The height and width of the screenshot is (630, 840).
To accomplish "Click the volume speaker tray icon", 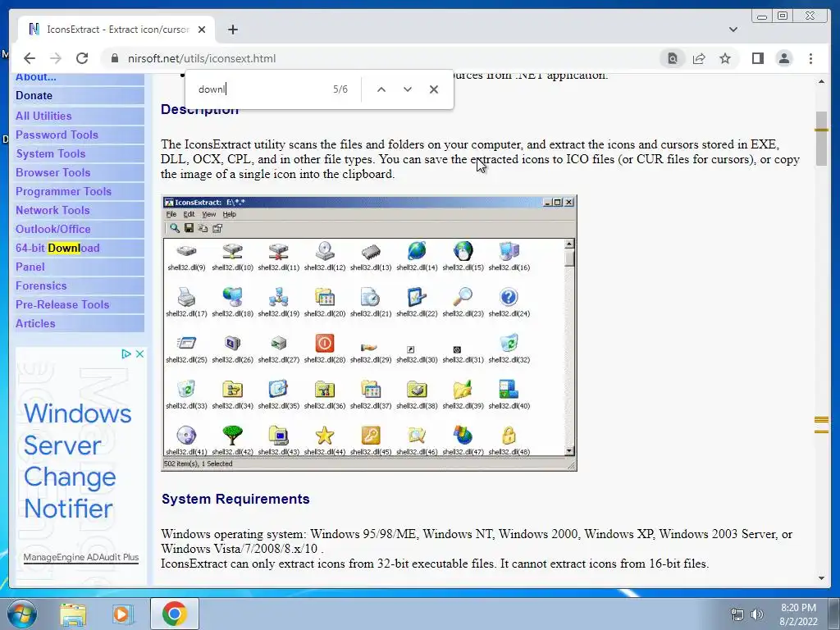I will (757, 614).
